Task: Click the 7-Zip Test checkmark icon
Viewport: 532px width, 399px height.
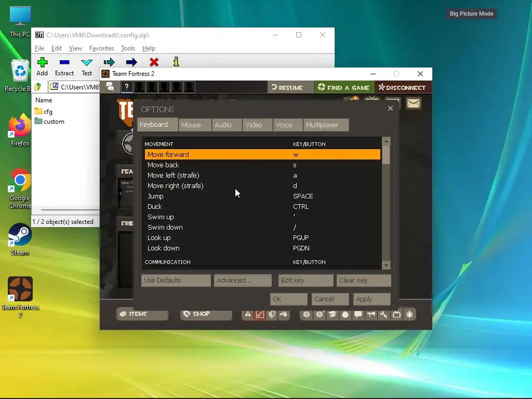Action: pyautogui.click(x=87, y=62)
